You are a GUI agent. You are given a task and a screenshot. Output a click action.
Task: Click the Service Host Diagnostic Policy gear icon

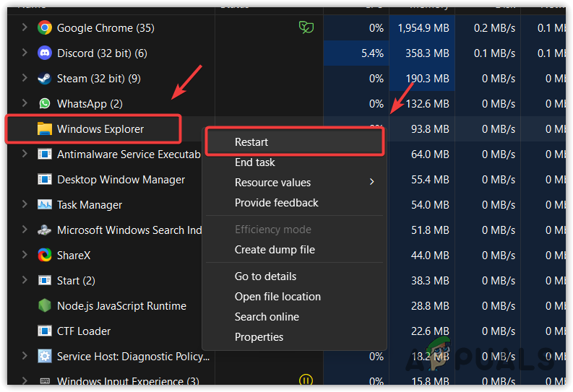(x=45, y=356)
